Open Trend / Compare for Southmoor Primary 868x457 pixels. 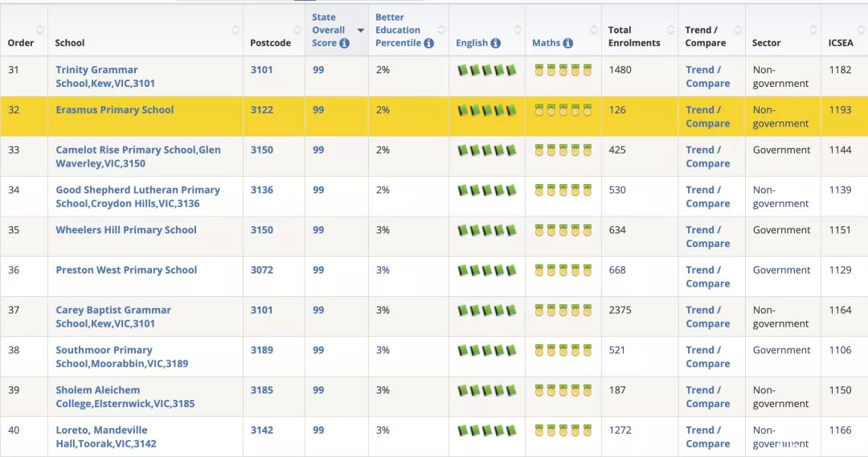(707, 356)
